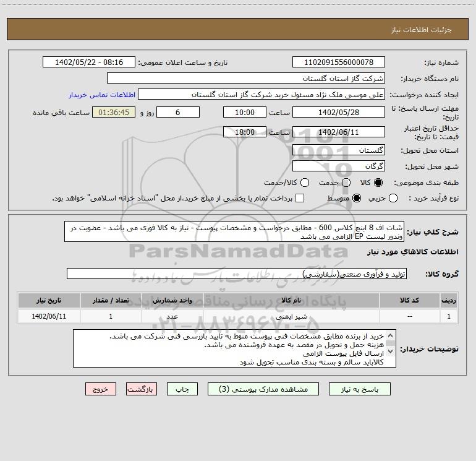Click the عدد unit cell
Image resolution: width=476 pixels, height=461 pixels.
(x=172, y=316)
